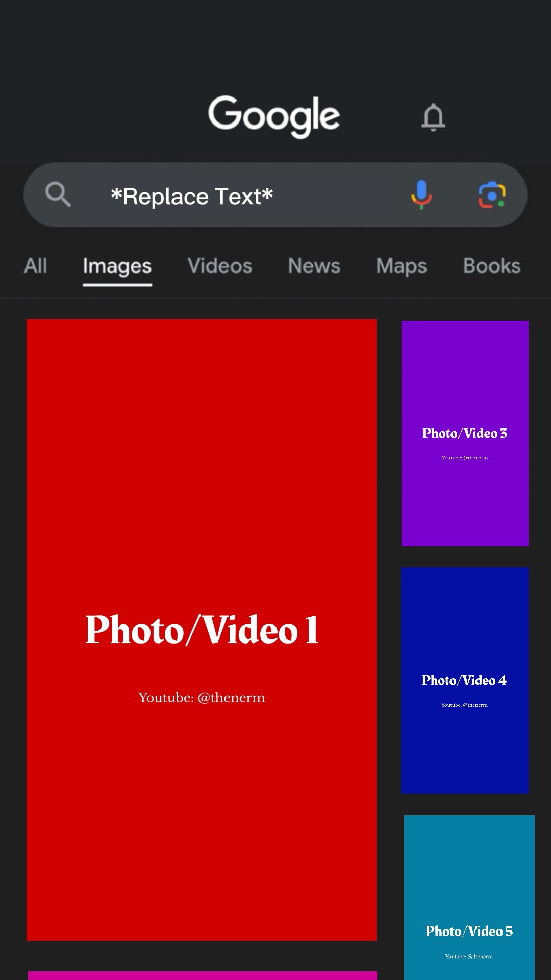
Task: Go to the Videos tab
Action: [220, 266]
